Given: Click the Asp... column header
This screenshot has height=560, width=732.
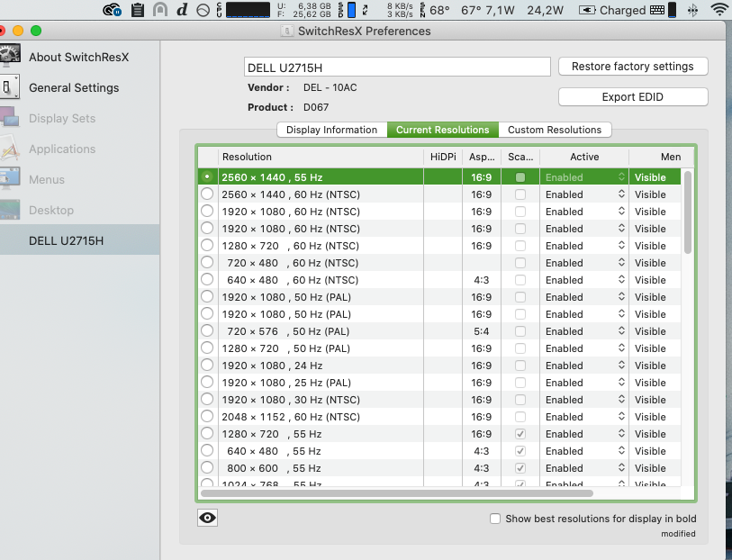Looking at the screenshot, I should (482, 157).
